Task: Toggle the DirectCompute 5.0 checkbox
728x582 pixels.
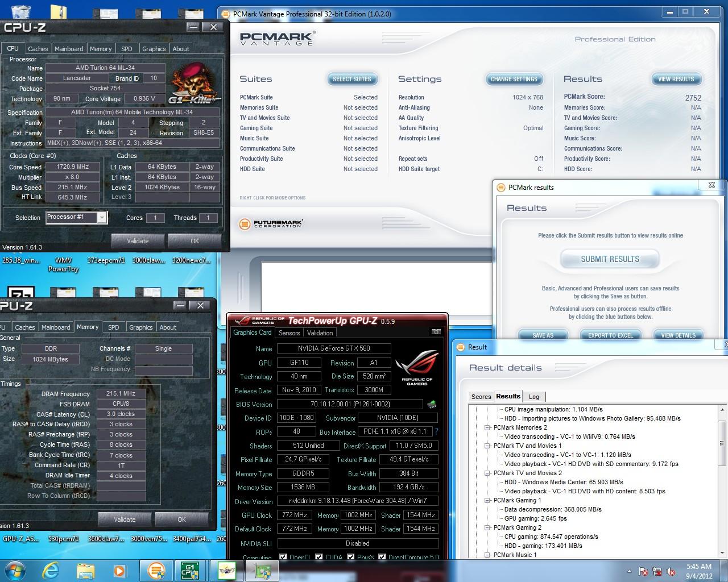Action: point(382,558)
